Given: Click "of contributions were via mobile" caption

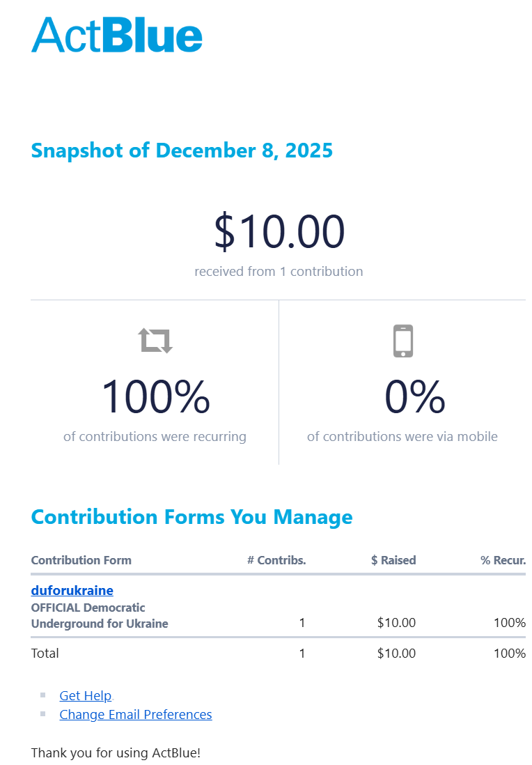Looking at the screenshot, I should click(x=402, y=437).
